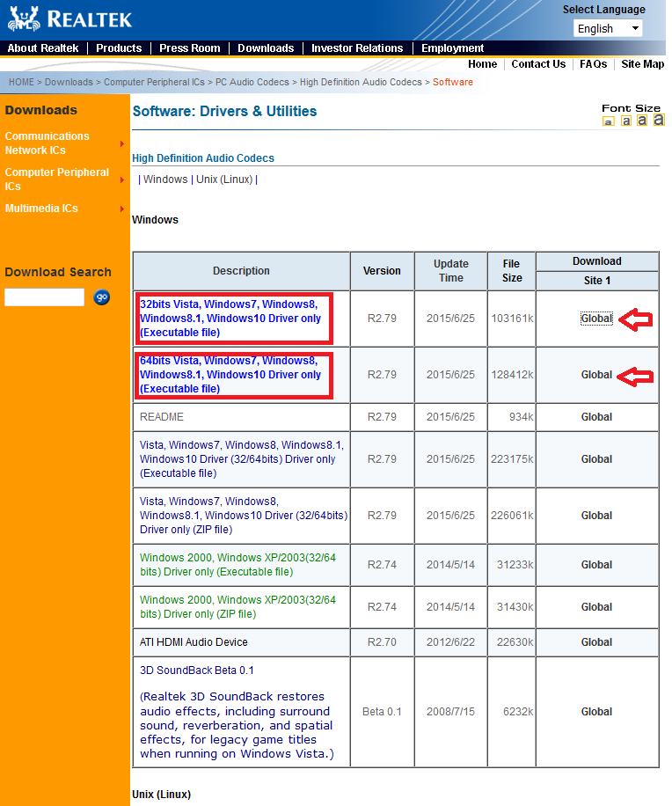Click Global for Windows 2000 ZIP driver
The image size is (672, 806).
(596, 606)
